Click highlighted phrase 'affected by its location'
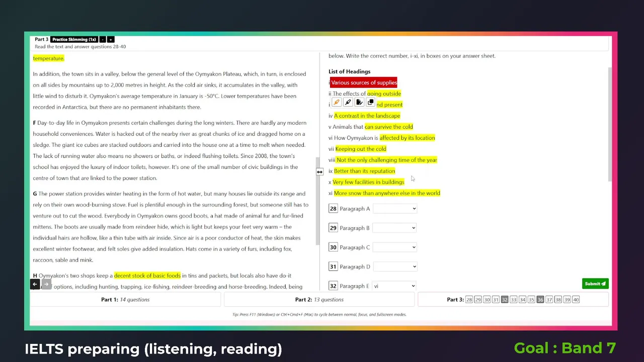Screen dimensions: 644x362 click(407, 138)
